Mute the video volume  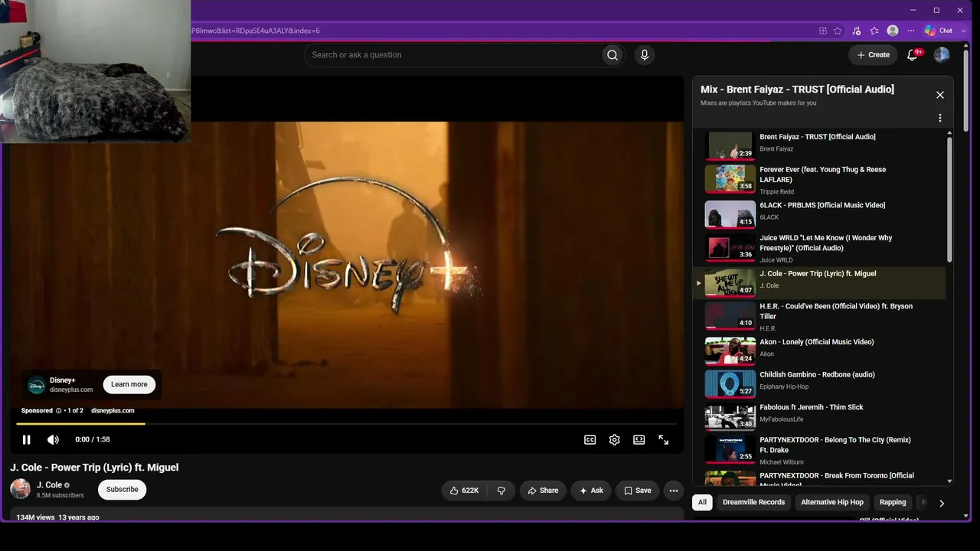tap(53, 439)
